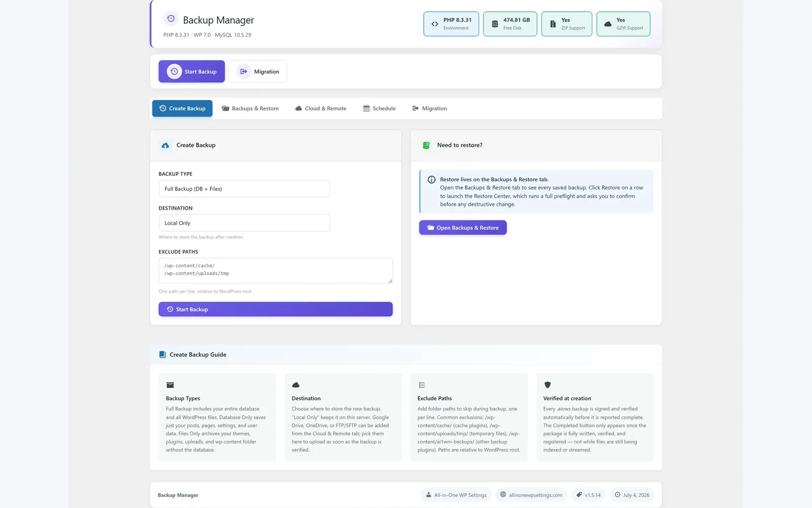Click the PHP 8.3.31 code brackets icon

coord(435,24)
